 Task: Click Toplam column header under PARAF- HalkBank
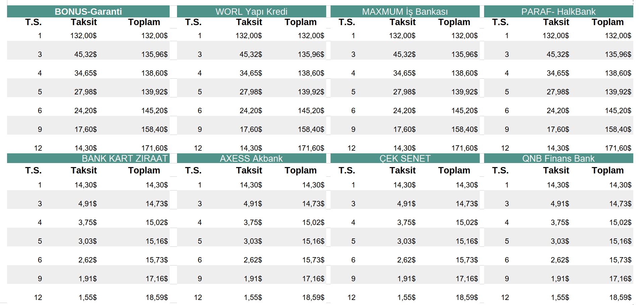[607, 22]
